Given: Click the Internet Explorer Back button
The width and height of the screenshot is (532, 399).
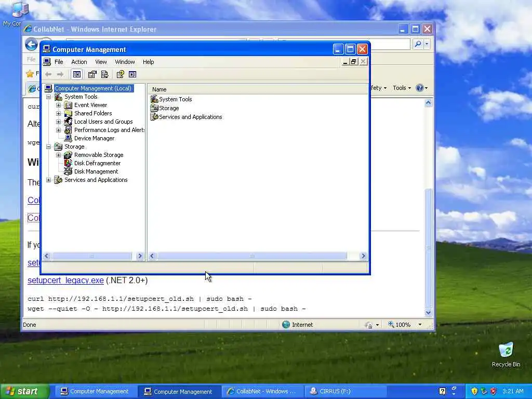Looking at the screenshot, I should (31, 45).
